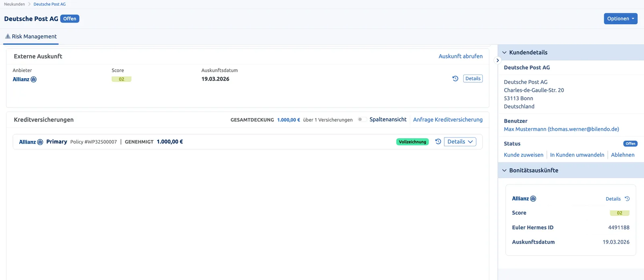
Task: Click Deutsche Post AG breadcrumb link
Action: tap(50, 4)
